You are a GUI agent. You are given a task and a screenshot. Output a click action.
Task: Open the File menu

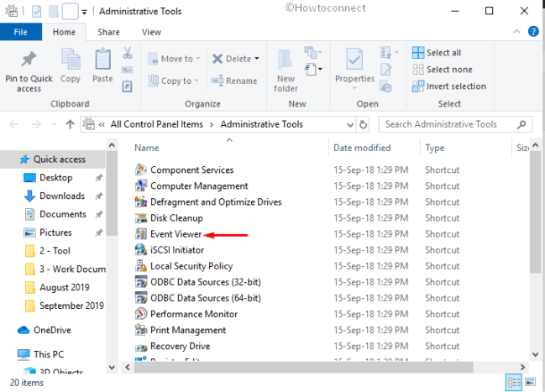tap(21, 32)
